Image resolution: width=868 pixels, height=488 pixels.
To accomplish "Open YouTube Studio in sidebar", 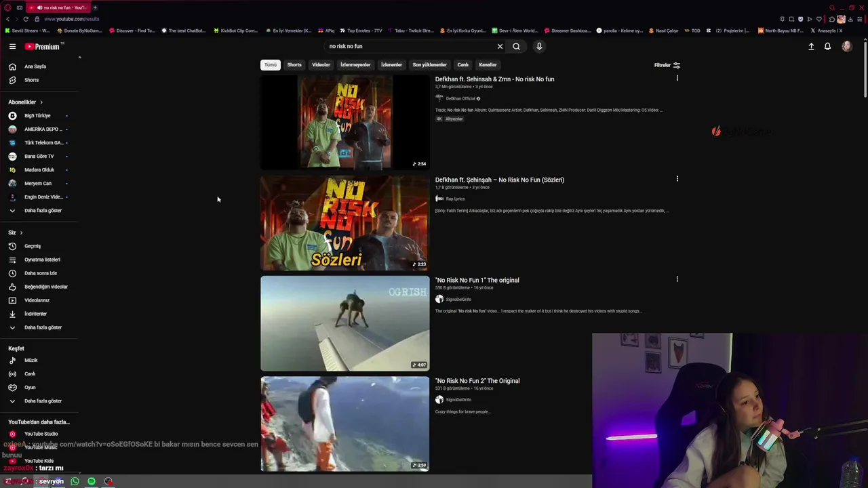I will [x=39, y=434].
